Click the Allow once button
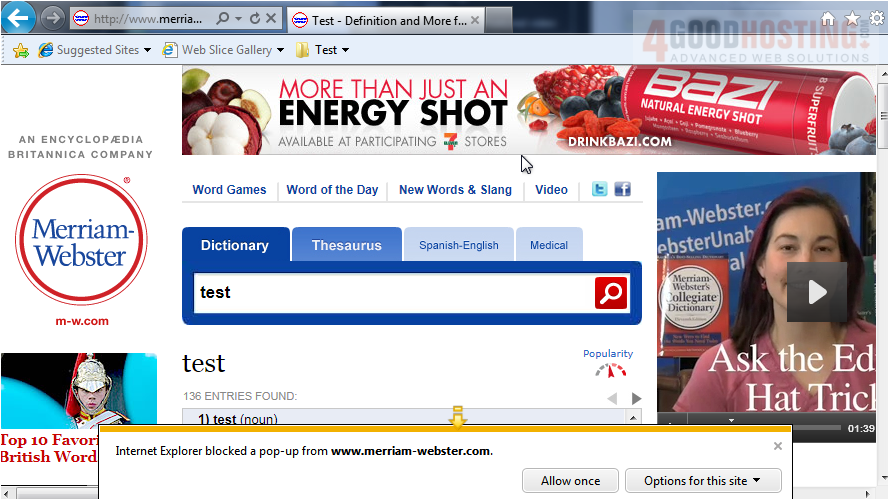 point(570,481)
